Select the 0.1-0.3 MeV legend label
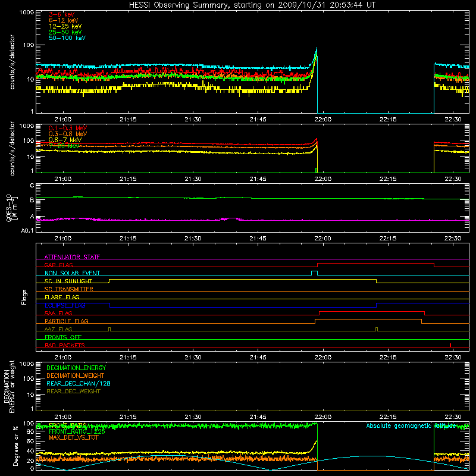The width and height of the screenshot is (476, 476). 68,128
